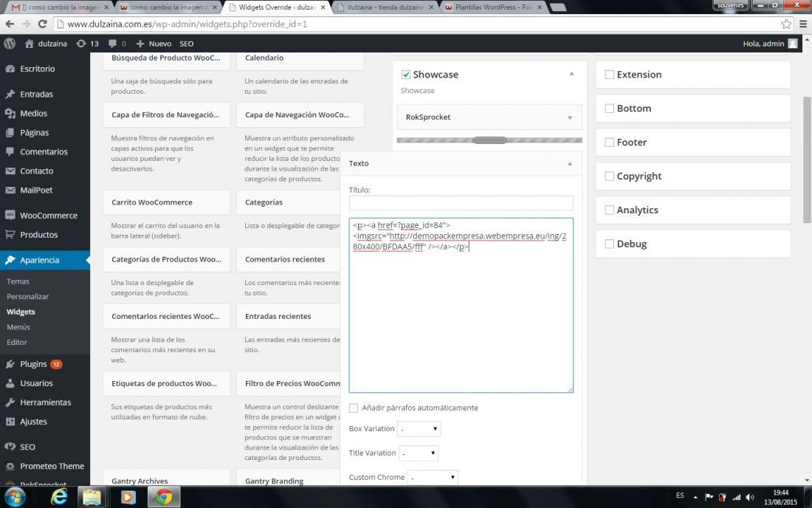Viewport: 812px width, 508px height.
Task: Open Entradas pin icon in sidebar
Action: (10, 94)
